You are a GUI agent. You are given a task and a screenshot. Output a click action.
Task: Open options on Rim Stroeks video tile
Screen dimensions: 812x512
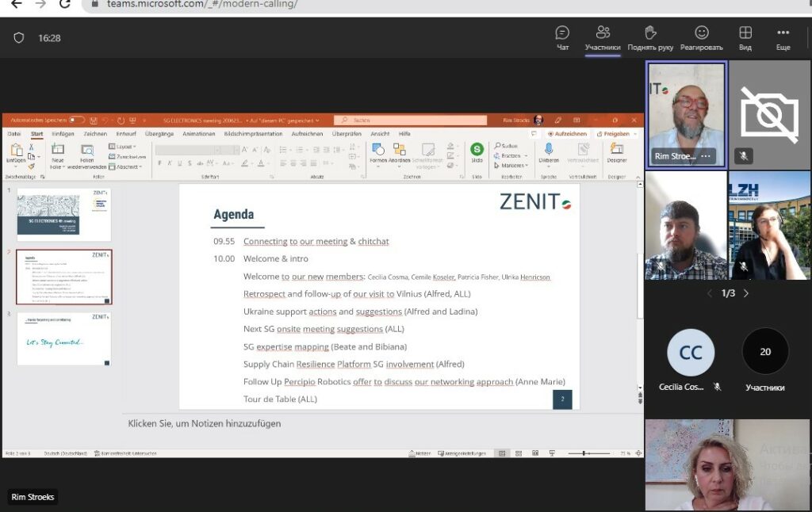pos(705,157)
